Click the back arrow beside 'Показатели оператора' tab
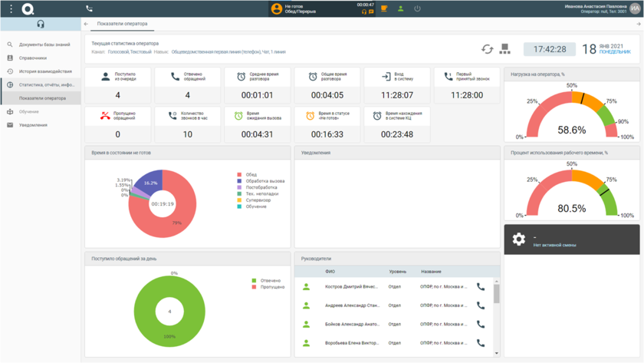This screenshot has height=363, width=644. (x=86, y=24)
